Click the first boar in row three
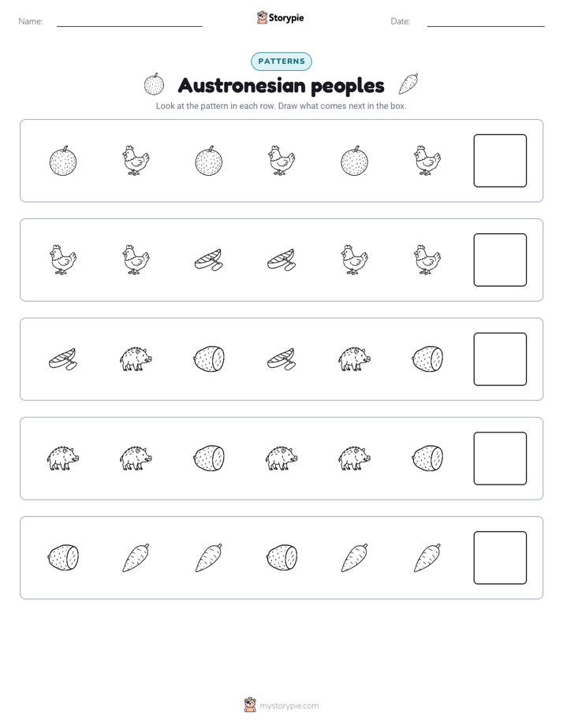This screenshot has height=728, width=563. [x=136, y=359]
